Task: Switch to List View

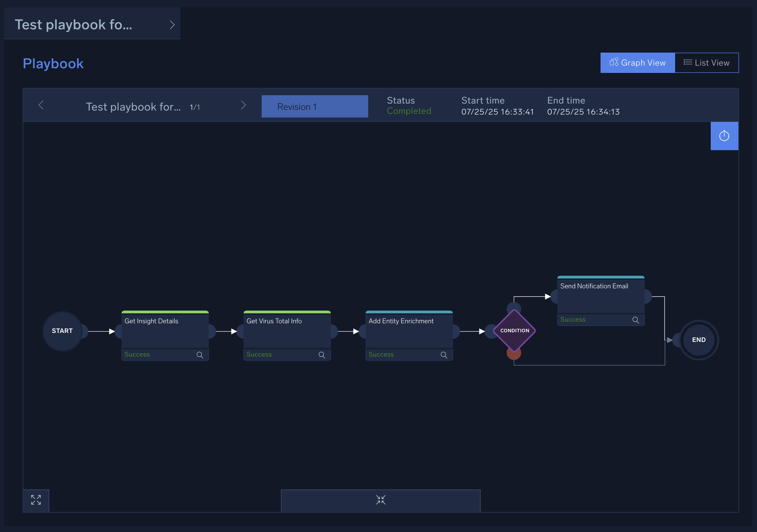Action: [706, 63]
